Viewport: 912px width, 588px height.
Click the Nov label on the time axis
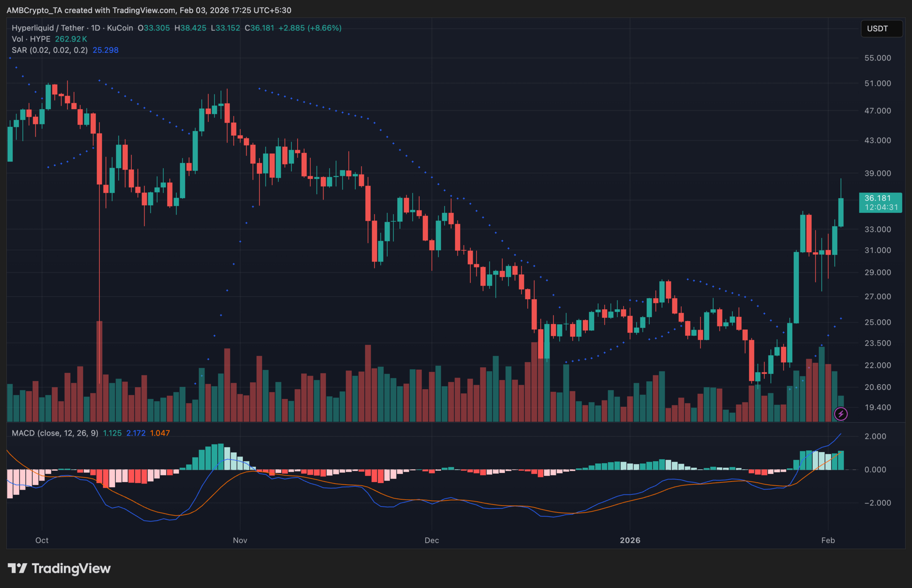point(240,540)
